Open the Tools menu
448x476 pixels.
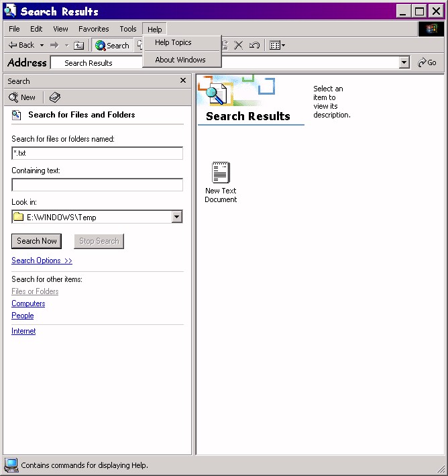click(x=127, y=29)
